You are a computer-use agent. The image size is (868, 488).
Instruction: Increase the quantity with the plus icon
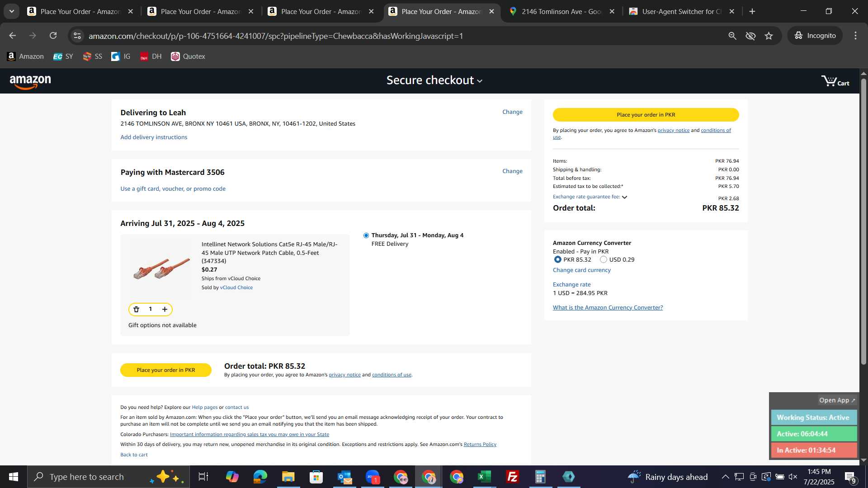165,310
